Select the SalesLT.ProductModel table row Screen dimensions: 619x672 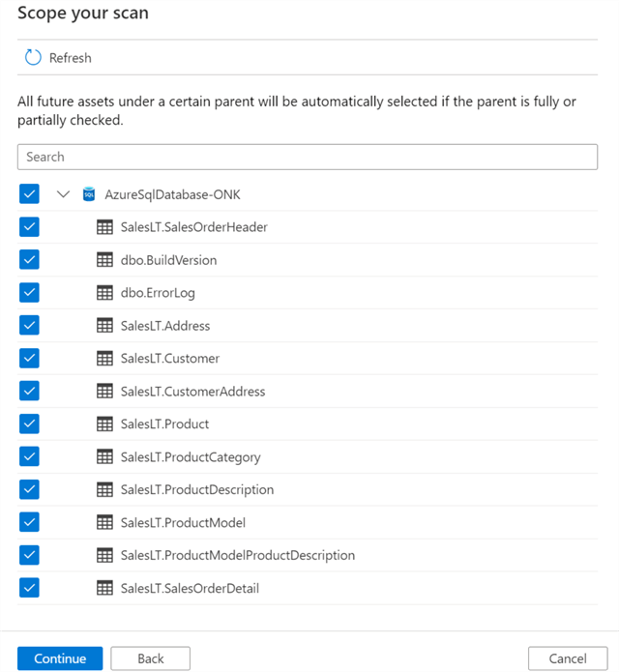pyautogui.click(x=183, y=523)
